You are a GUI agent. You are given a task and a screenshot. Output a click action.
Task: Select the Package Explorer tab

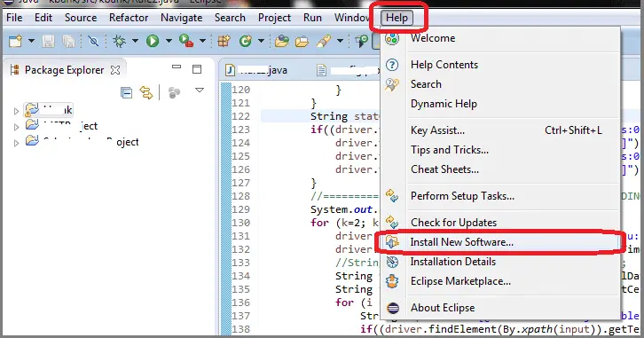[65, 70]
